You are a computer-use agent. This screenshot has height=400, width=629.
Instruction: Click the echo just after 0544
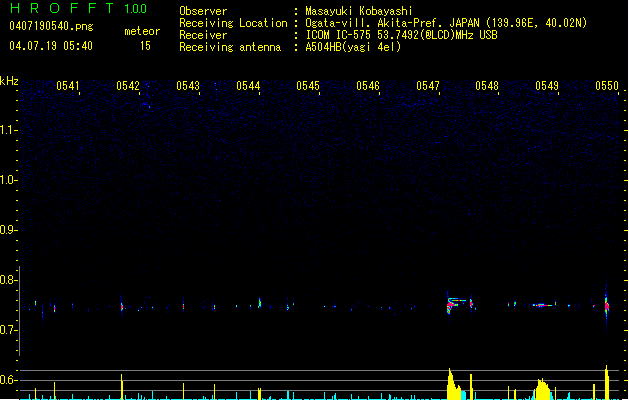point(260,303)
